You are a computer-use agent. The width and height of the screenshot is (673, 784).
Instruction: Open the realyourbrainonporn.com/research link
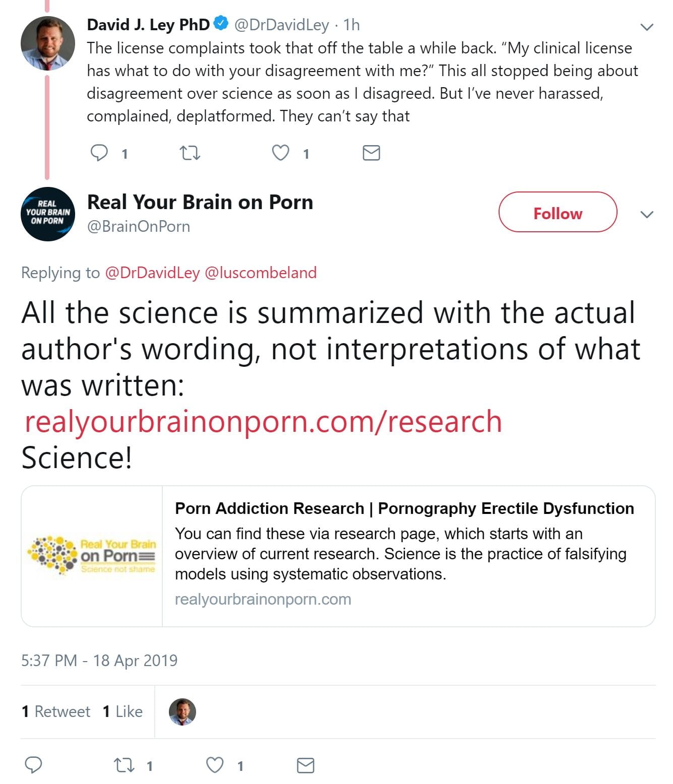pyautogui.click(x=263, y=421)
